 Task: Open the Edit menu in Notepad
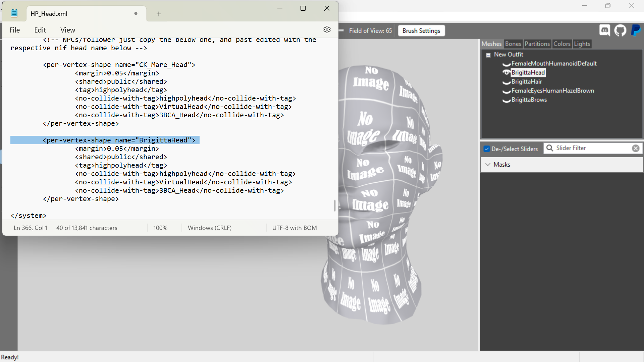pyautogui.click(x=40, y=30)
